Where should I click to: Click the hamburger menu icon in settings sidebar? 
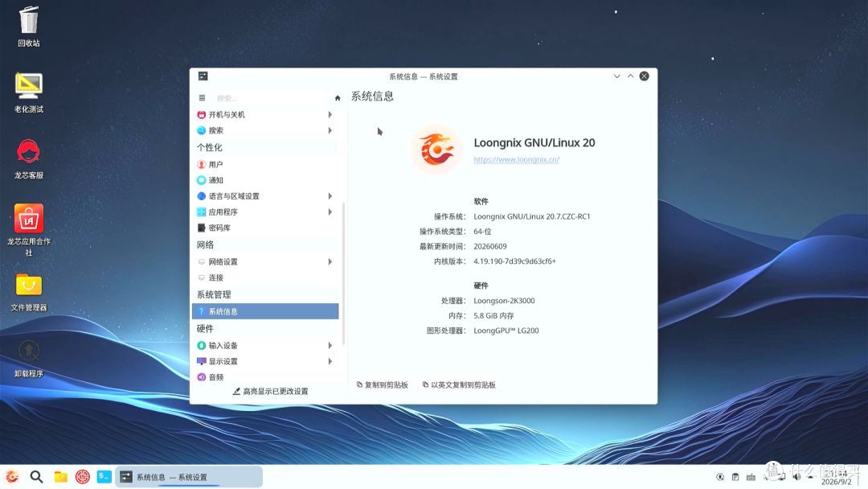coord(202,98)
